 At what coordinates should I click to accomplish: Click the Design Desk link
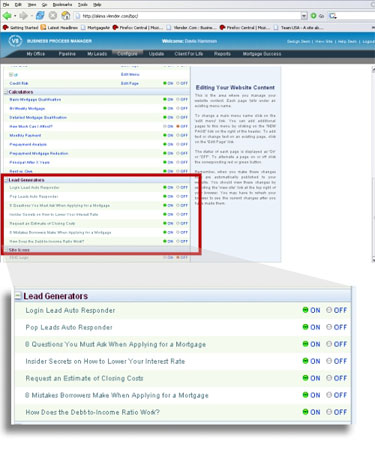pyautogui.click(x=298, y=42)
